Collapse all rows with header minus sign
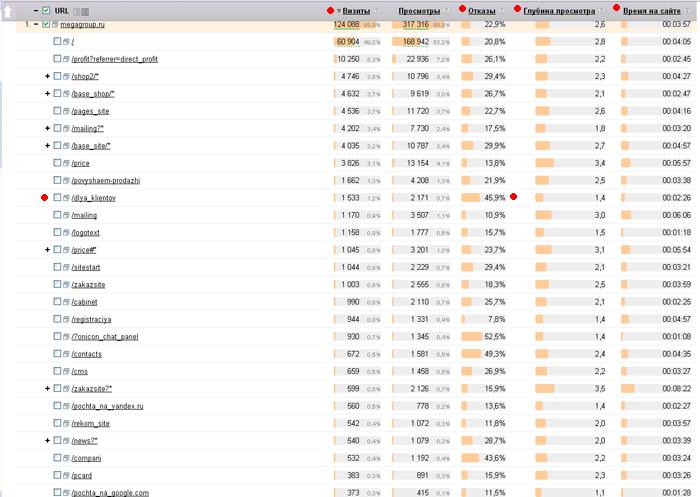700x497 pixels. (36, 10)
